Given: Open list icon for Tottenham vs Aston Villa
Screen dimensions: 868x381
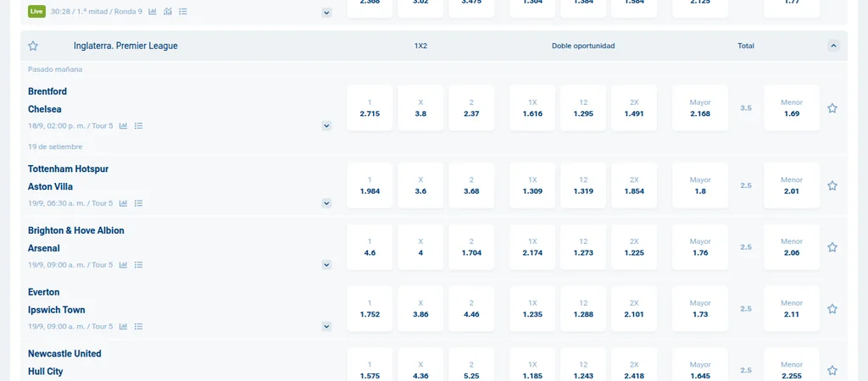Looking at the screenshot, I should 138,203.
